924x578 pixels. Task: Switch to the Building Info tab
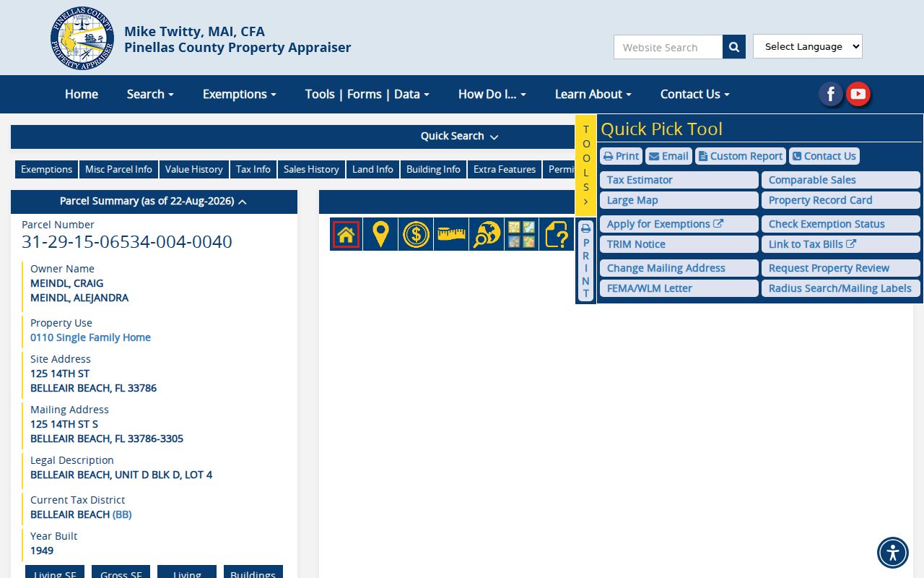tap(433, 169)
